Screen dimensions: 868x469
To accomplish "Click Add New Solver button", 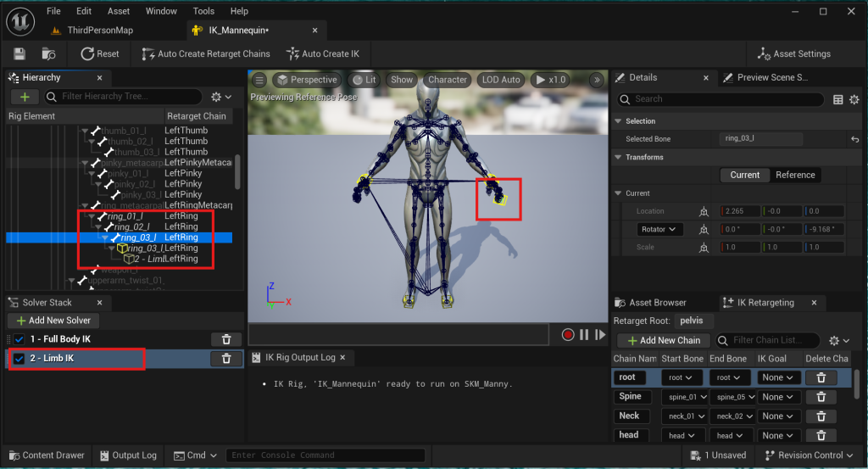I will (53, 321).
